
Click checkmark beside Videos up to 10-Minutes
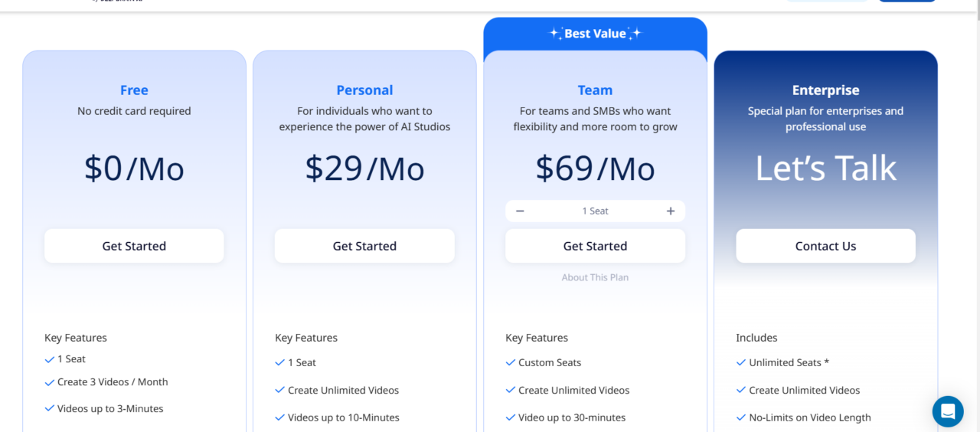pos(280,417)
